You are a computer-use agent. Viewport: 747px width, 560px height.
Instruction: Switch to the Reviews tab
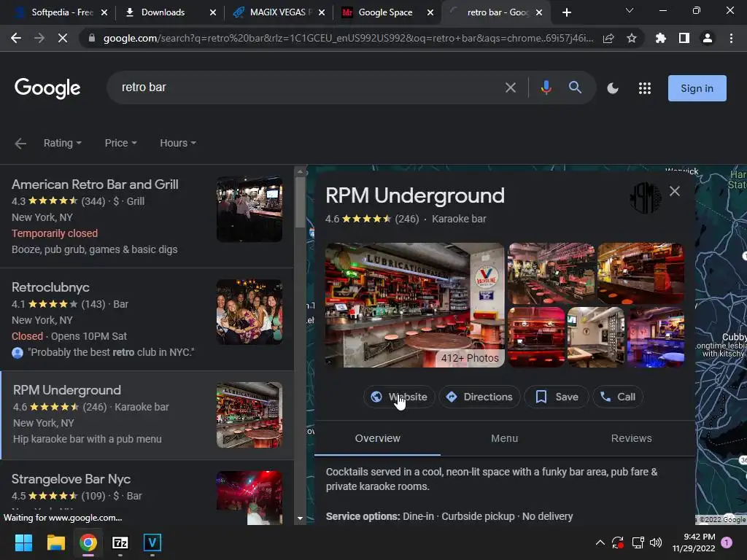pyautogui.click(x=631, y=438)
